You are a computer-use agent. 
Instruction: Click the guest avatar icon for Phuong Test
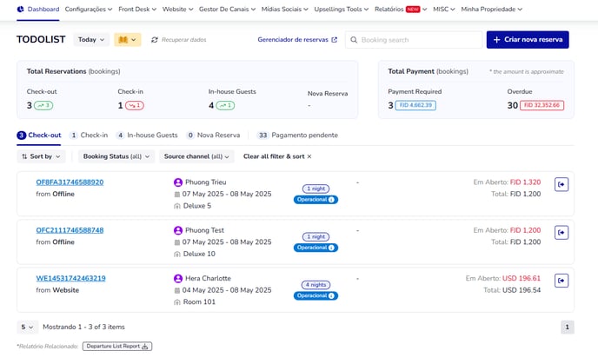177,230
